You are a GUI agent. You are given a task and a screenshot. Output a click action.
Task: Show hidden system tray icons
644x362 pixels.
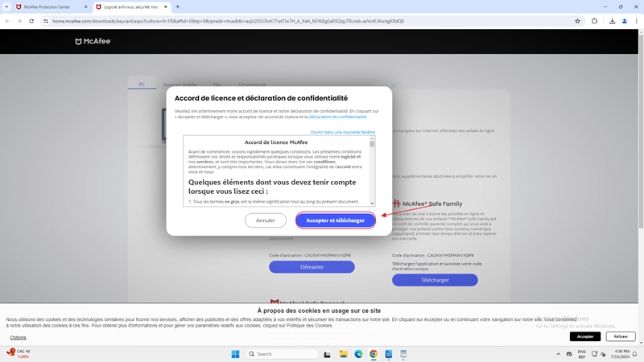pyautogui.click(x=558, y=354)
